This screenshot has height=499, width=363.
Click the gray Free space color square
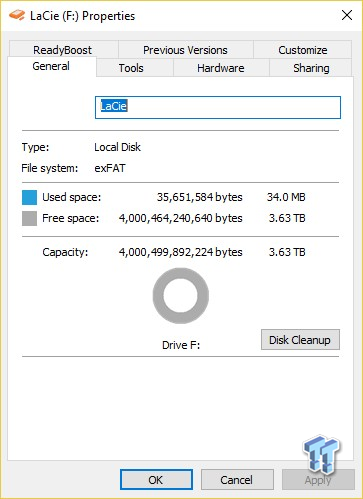[29, 219]
